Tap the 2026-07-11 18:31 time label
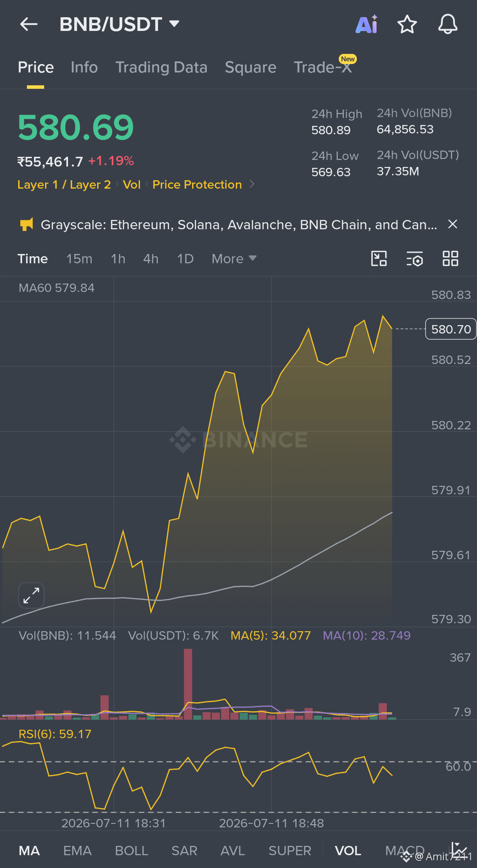This screenshot has width=477, height=868. pos(114,823)
